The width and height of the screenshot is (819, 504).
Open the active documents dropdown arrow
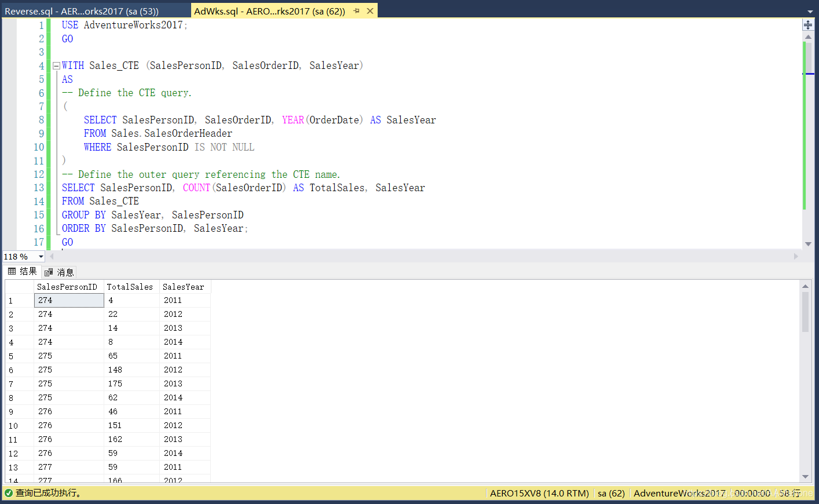point(810,12)
